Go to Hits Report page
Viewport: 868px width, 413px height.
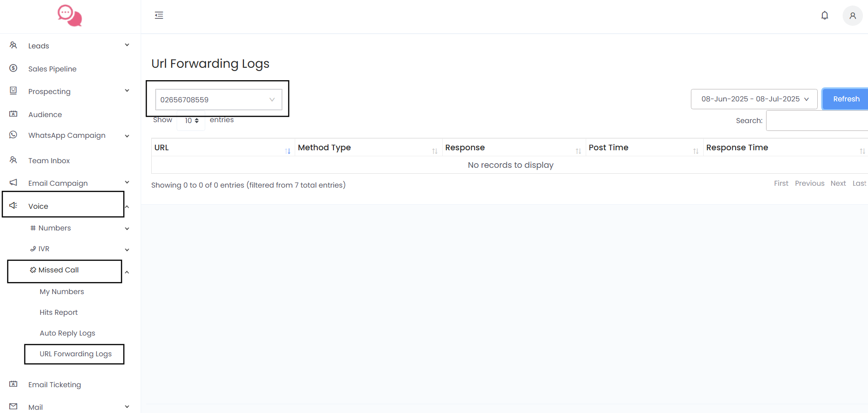coord(59,313)
